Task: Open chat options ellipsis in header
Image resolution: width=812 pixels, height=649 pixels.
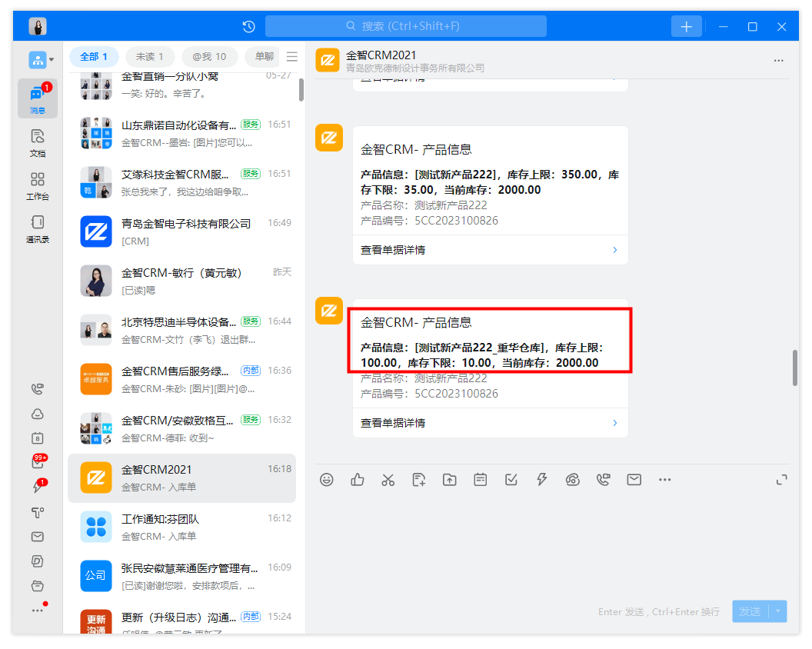Action: pyautogui.click(x=778, y=61)
